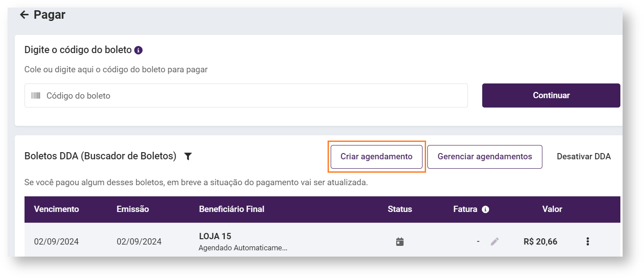Click info icon next to boleto code heading
The image size is (644, 278).
point(139,50)
